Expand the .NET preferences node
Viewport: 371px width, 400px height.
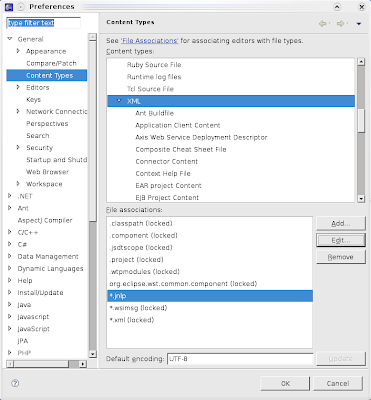click(x=10, y=196)
